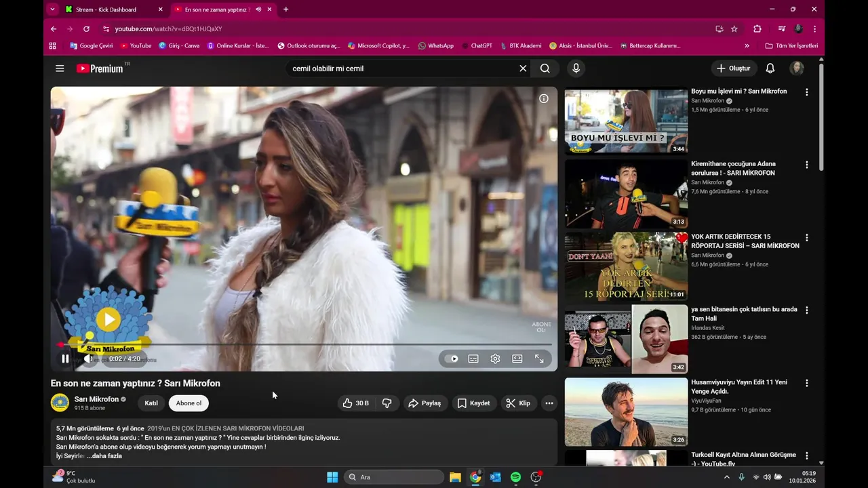Viewport: 868px width, 488px height.
Task: Open Spotify from the taskbar
Action: point(515,477)
